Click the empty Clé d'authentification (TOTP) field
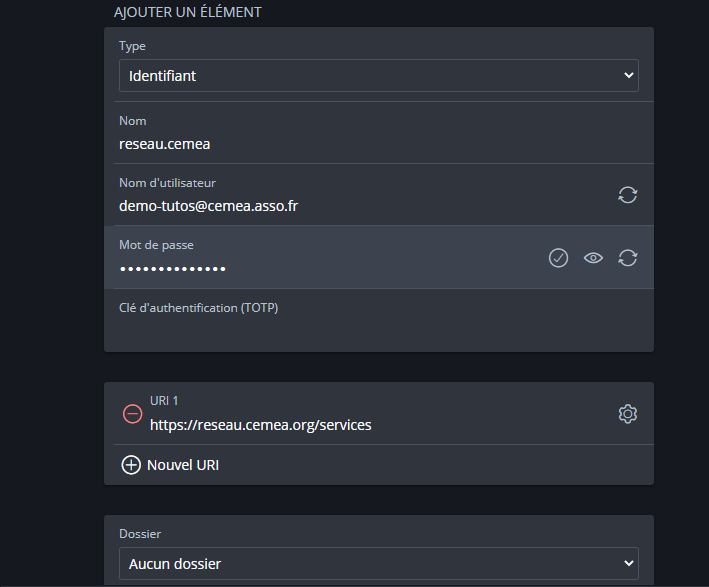The image size is (709, 587). pyautogui.click(x=378, y=330)
